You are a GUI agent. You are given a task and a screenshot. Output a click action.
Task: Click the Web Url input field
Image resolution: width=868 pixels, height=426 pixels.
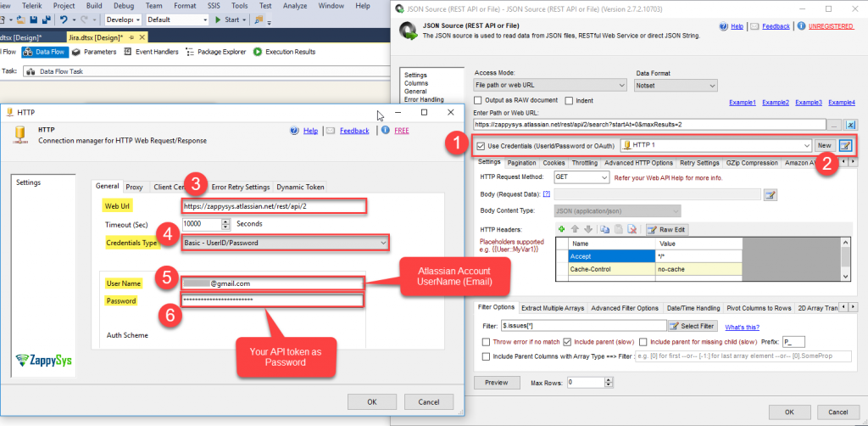click(274, 206)
